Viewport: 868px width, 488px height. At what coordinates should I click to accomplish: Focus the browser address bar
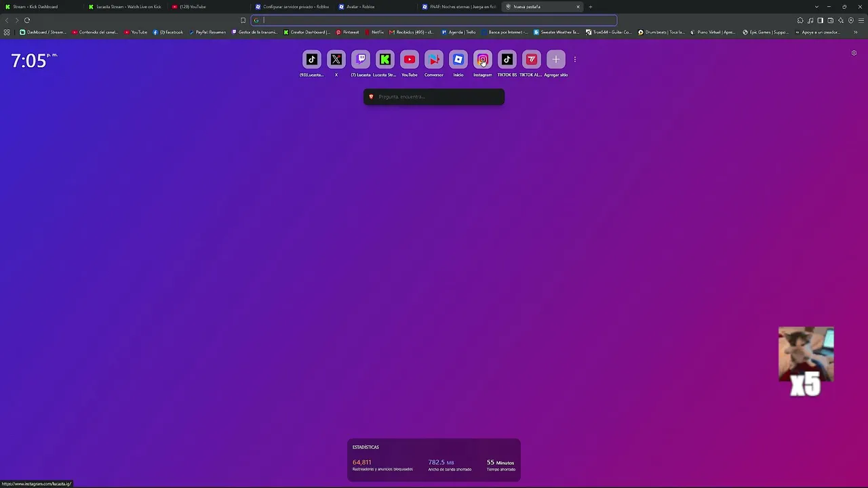coord(434,20)
